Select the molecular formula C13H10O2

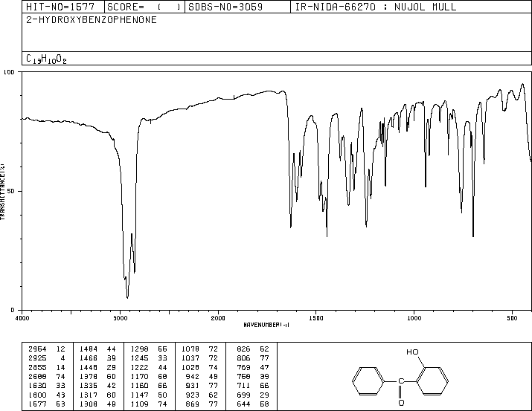click(x=46, y=59)
